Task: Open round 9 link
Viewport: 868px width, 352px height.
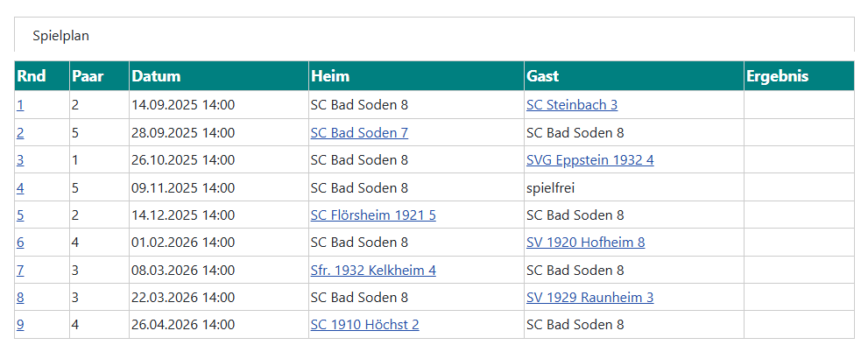Action: (20, 325)
